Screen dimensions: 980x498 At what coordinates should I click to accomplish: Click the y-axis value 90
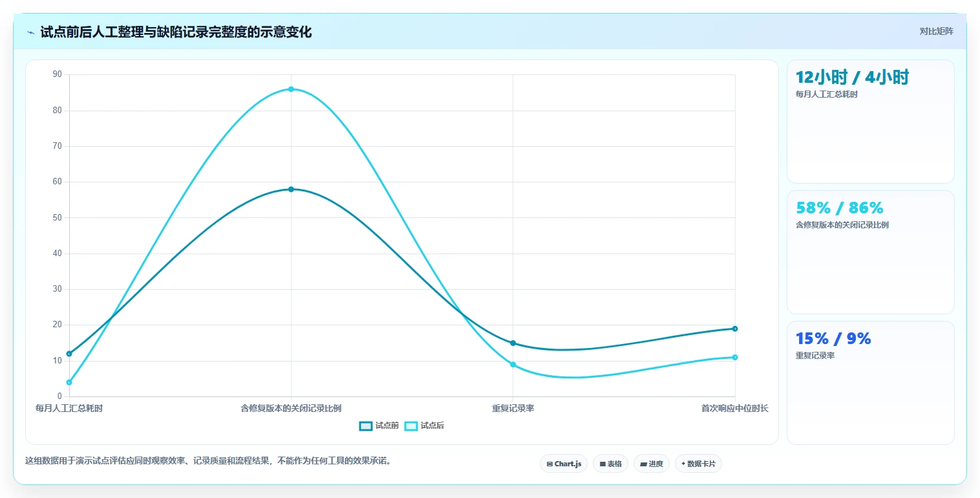coord(58,74)
